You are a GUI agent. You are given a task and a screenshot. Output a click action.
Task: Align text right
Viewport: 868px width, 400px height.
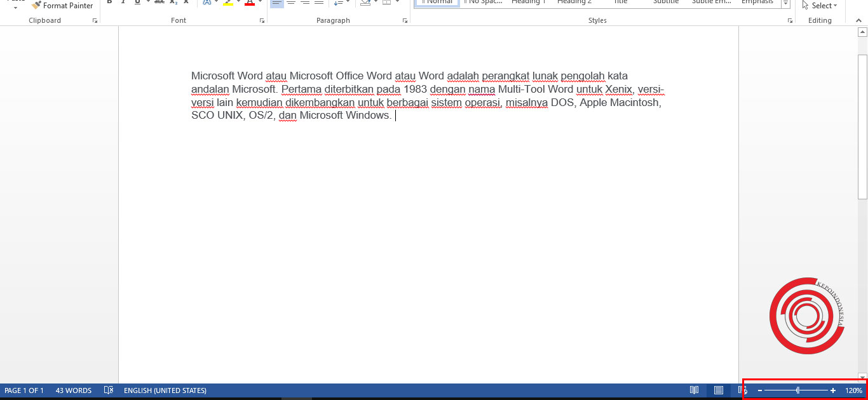point(305,3)
